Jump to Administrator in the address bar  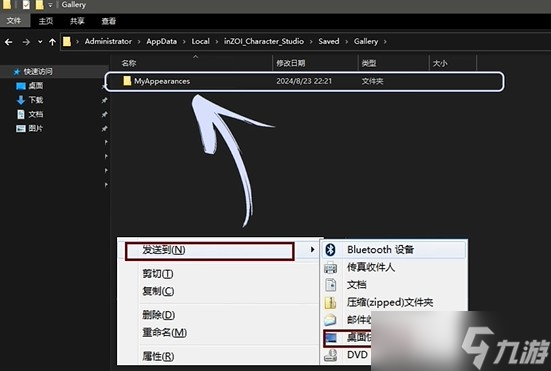pos(108,41)
